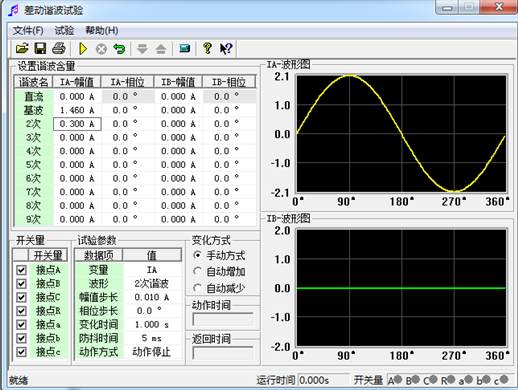Click the monitor display toolbar icon
This screenshot has height=390, width=518.
click(185, 49)
